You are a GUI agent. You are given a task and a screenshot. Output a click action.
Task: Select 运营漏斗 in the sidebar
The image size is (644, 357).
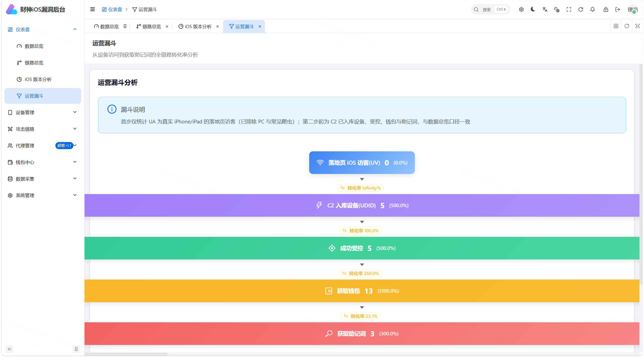pos(43,96)
